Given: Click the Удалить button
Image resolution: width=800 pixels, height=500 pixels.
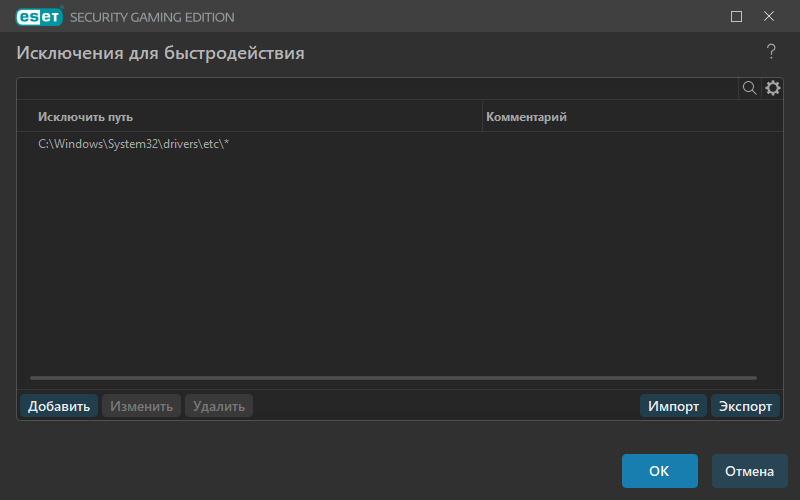Looking at the screenshot, I should (219, 406).
